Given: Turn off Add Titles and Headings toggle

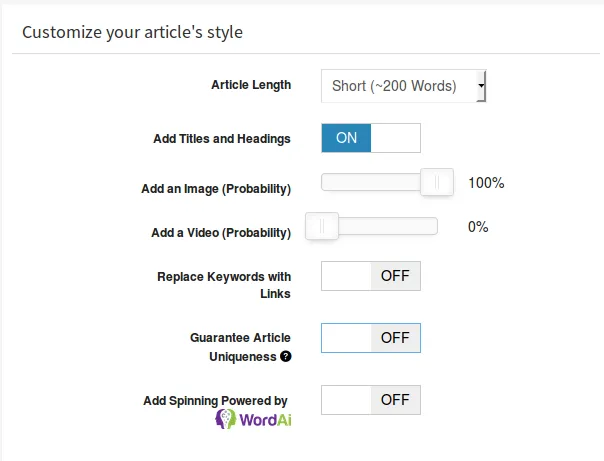Looking at the screenshot, I should point(371,138).
